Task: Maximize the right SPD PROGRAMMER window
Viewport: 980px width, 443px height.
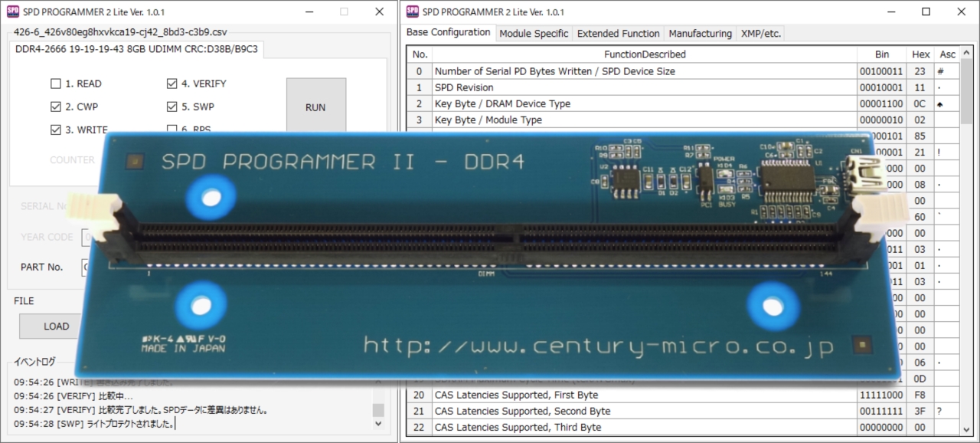Action: (x=926, y=11)
